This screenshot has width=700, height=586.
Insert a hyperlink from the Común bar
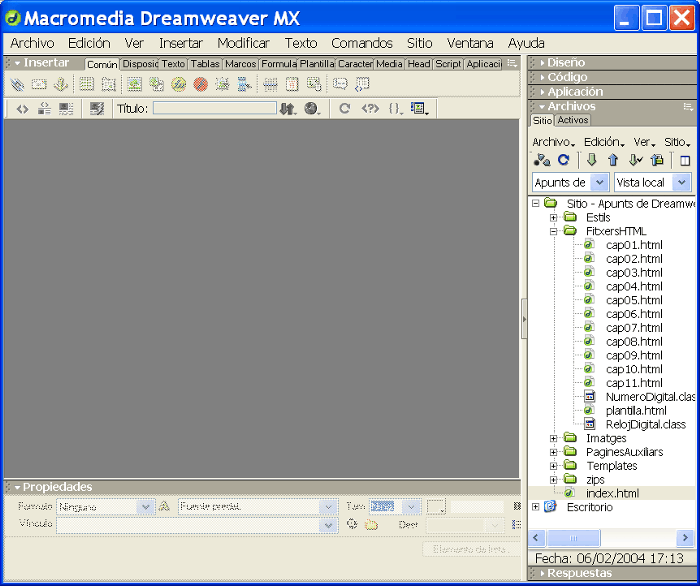(x=17, y=84)
